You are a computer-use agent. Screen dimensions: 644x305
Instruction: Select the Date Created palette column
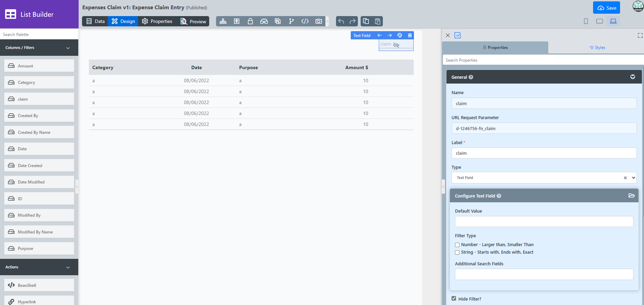pyautogui.click(x=39, y=165)
